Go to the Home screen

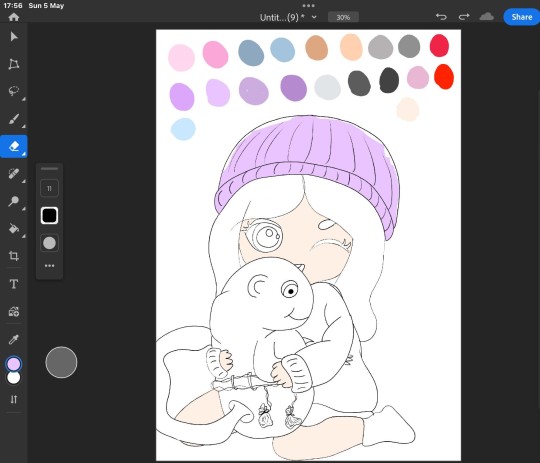[14, 17]
